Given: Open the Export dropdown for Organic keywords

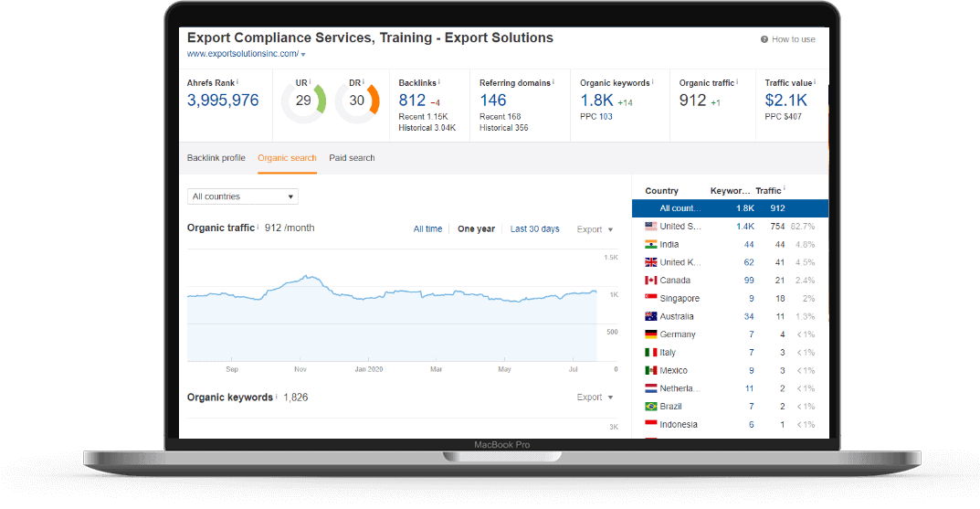Looking at the screenshot, I should [595, 398].
